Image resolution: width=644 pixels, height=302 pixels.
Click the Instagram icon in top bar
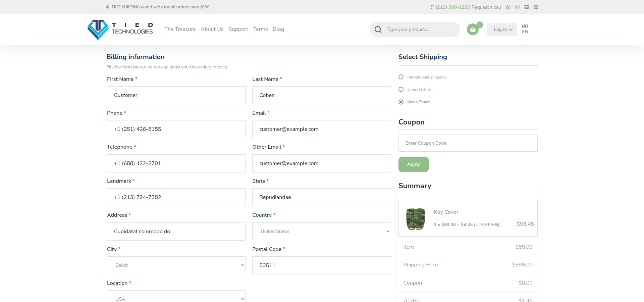coord(517,7)
